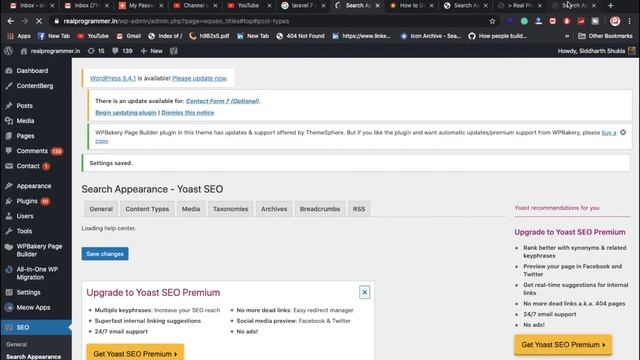Switch to the YouTube browser tab
640x360 pixels.
click(248, 5)
